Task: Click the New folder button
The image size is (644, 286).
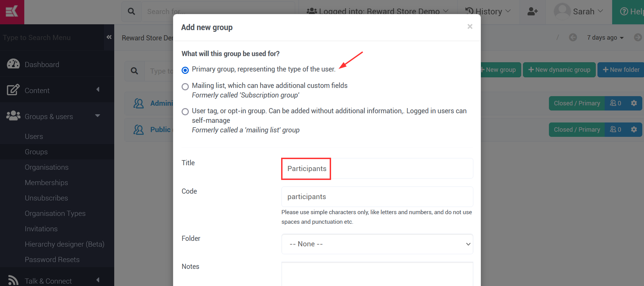Action: (621, 70)
